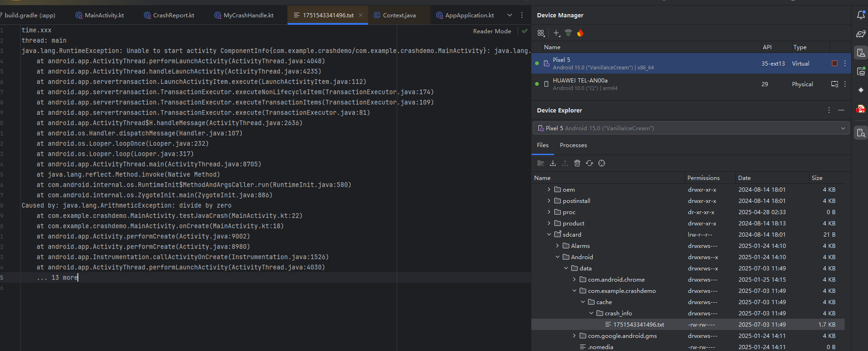
Task: Open the Processes tab
Action: tap(573, 145)
